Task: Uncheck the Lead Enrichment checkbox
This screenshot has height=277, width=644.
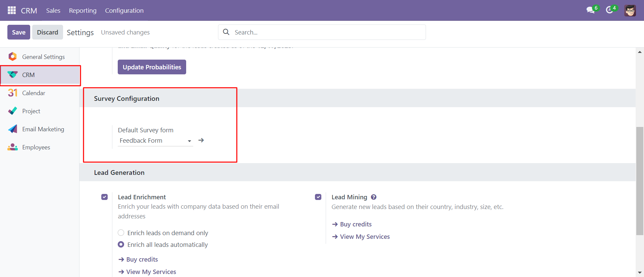Action: point(105,197)
